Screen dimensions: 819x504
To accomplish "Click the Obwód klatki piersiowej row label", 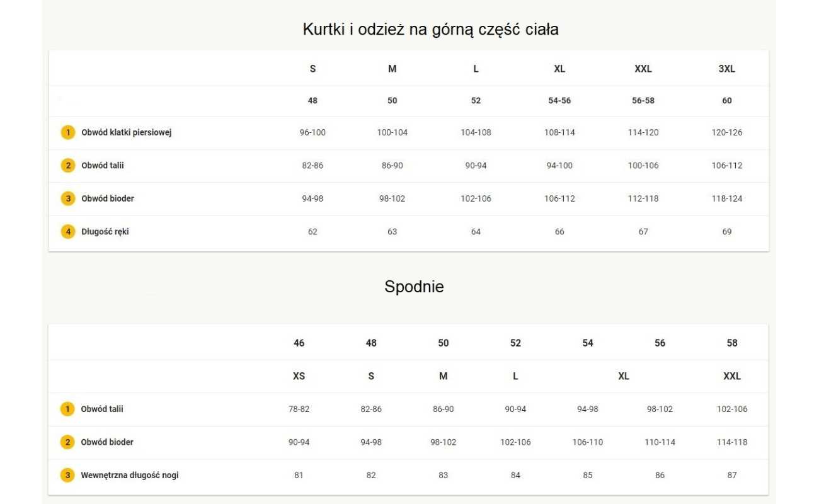I will pyautogui.click(x=127, y=133).
